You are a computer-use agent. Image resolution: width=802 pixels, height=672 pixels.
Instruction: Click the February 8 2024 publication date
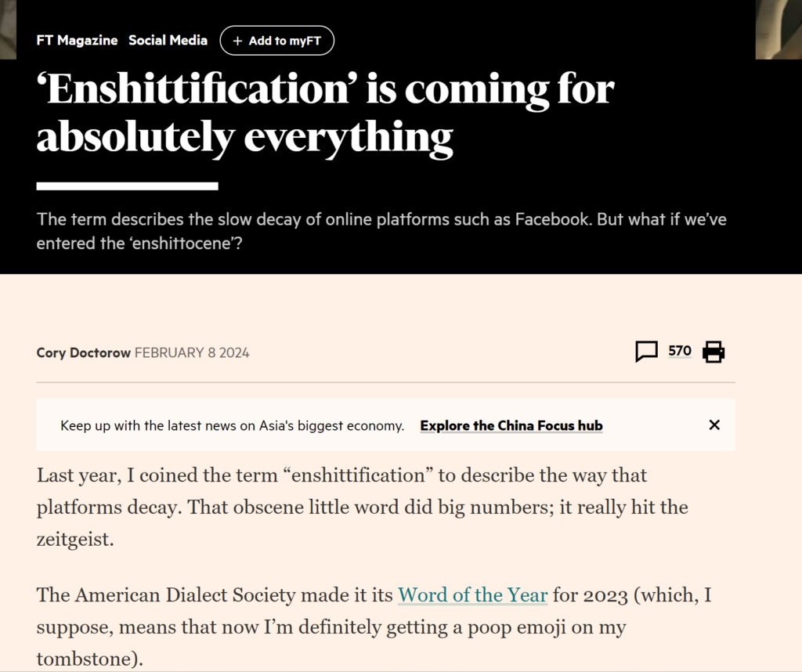192,353
